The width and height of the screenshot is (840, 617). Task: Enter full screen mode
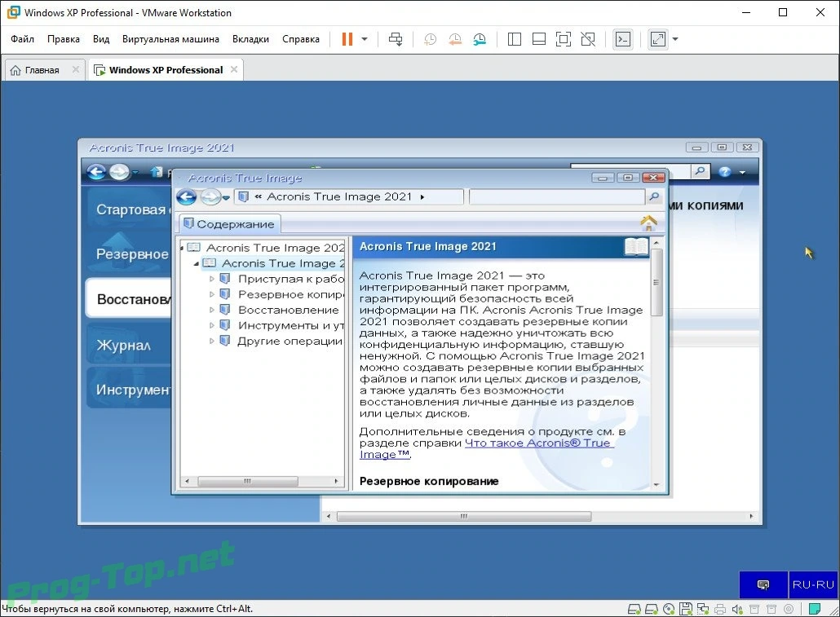coord(564,39)
